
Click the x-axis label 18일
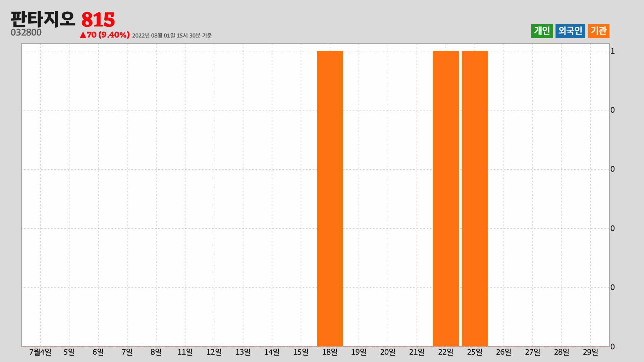[x=330, y=352]
